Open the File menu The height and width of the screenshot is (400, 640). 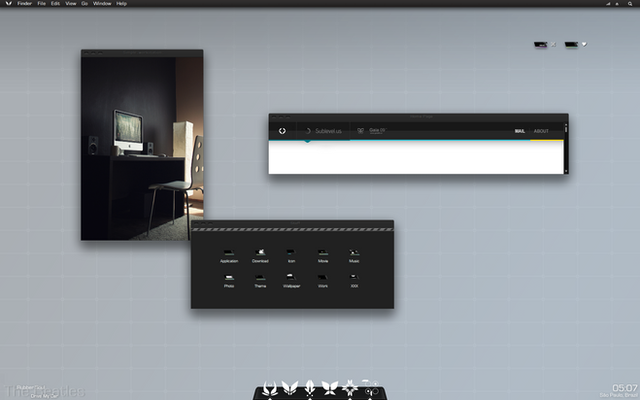(41, 3)
